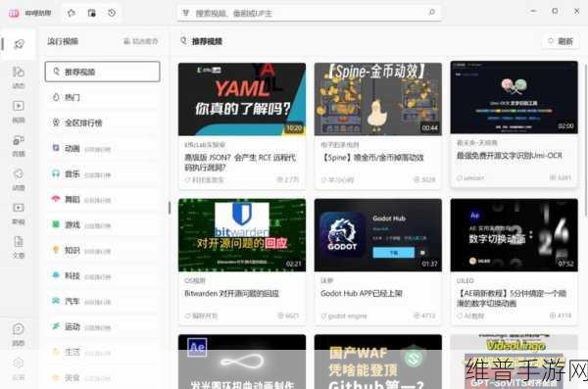Viewport: 588px width, 389px height.
Task: Open the 影视 sidebar section
Action: pos(19,214)
